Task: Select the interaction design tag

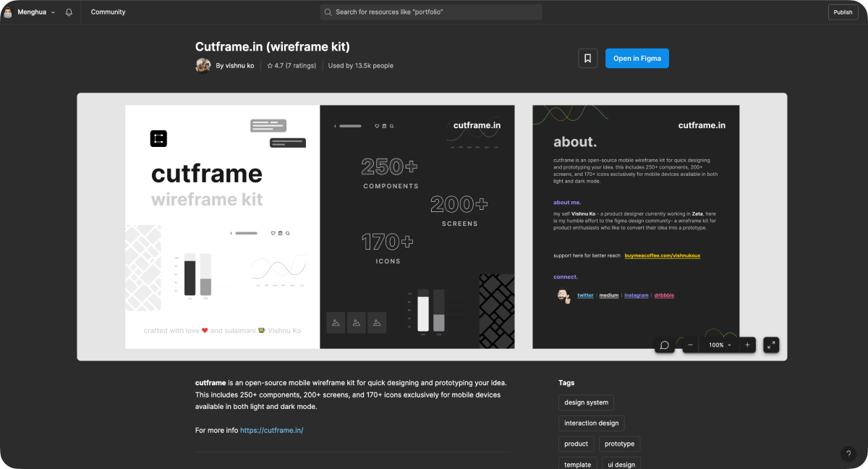Action: coord(591,423)
